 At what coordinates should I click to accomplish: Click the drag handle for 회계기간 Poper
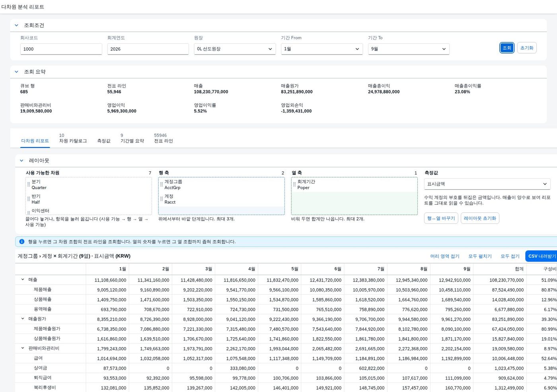(x=294, y=184)
